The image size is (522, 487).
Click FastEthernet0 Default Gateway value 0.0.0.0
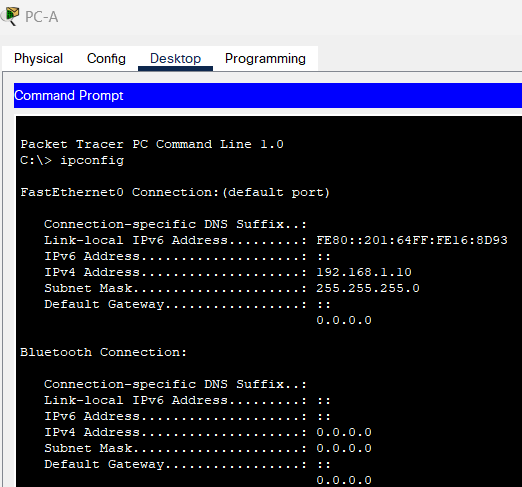(x=344, y=320)
